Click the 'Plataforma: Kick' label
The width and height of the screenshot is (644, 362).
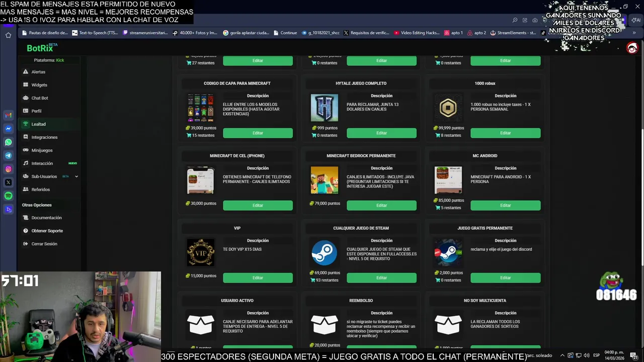click(x=49, y=60)
